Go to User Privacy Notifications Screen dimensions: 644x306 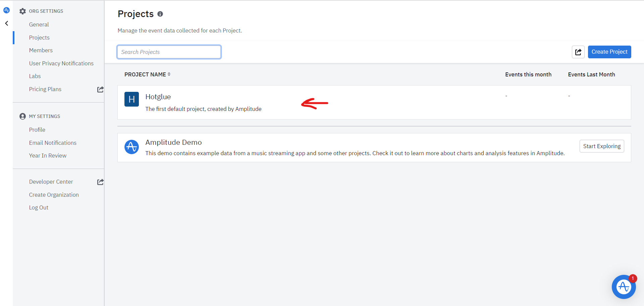pos(61,63)
